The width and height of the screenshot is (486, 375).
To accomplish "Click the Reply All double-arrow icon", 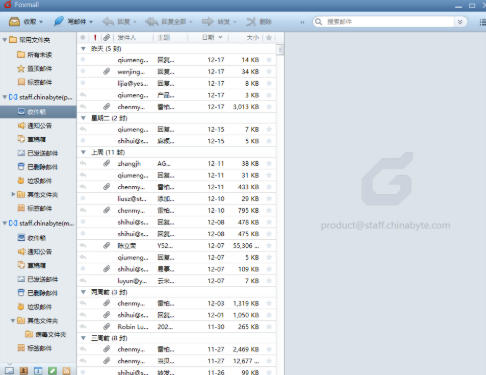I will coord(152,22).
